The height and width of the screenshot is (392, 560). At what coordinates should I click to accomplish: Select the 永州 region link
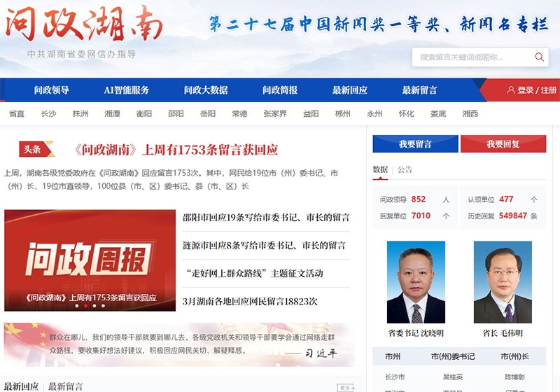point(374,113)
